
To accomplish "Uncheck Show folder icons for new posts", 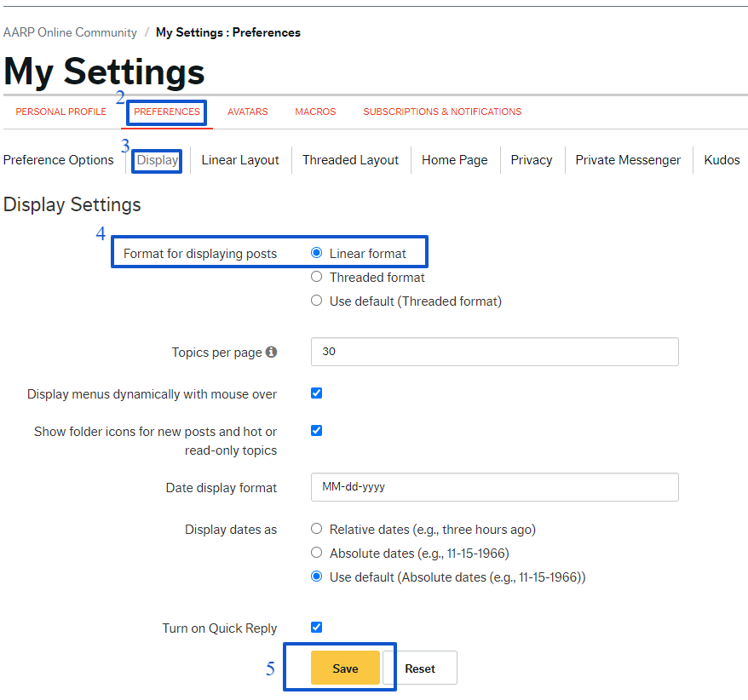I will coord(317,431).
